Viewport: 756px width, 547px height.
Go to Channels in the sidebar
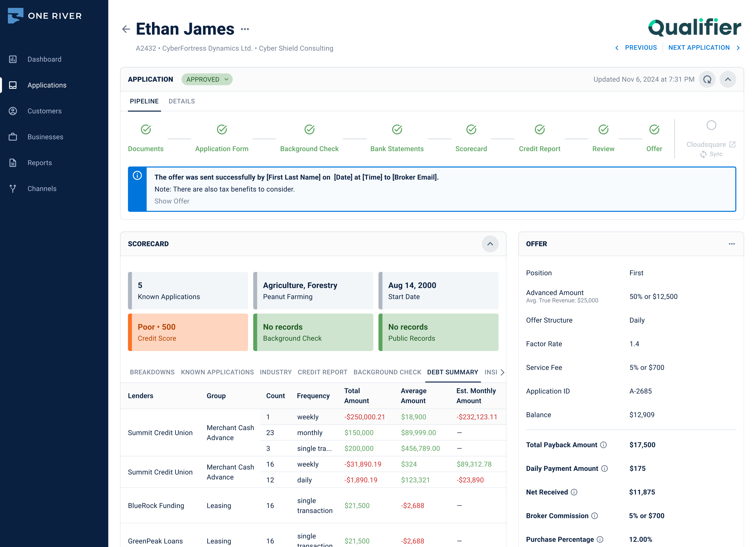[42, 189]
